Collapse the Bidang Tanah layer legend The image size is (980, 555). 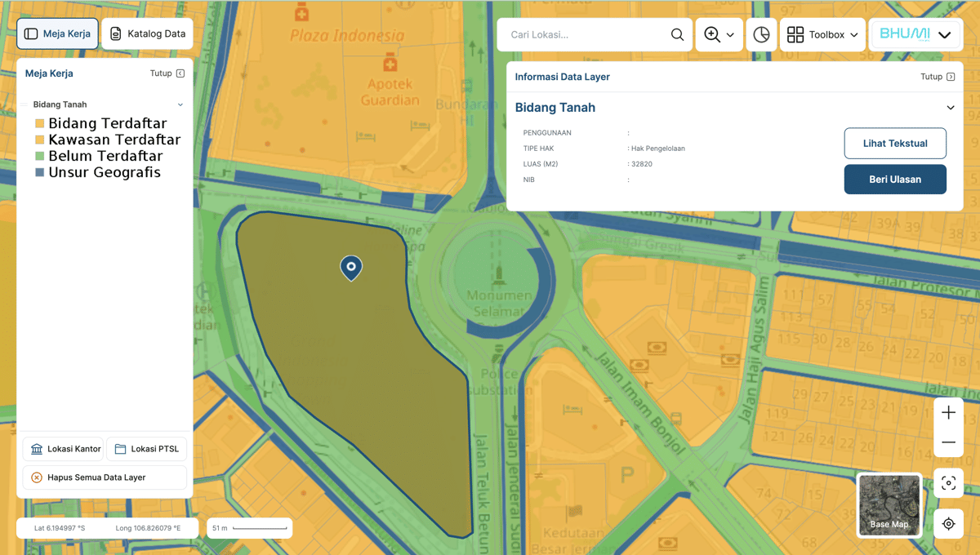click(x=180, y=104)
